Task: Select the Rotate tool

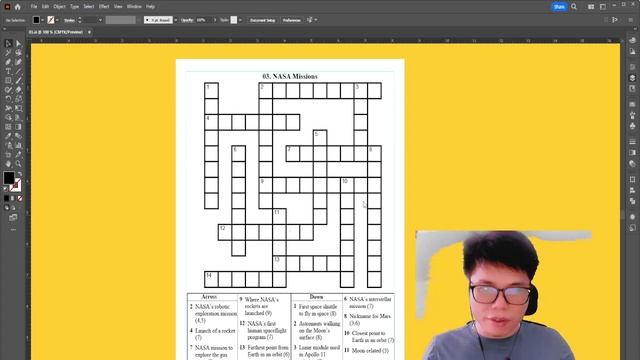Action: click(x=8, y=99)
